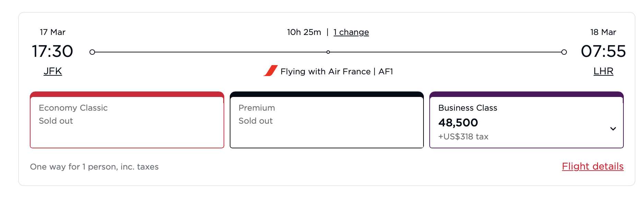Click the origin dot on the route line

click(x=92, y=52)
